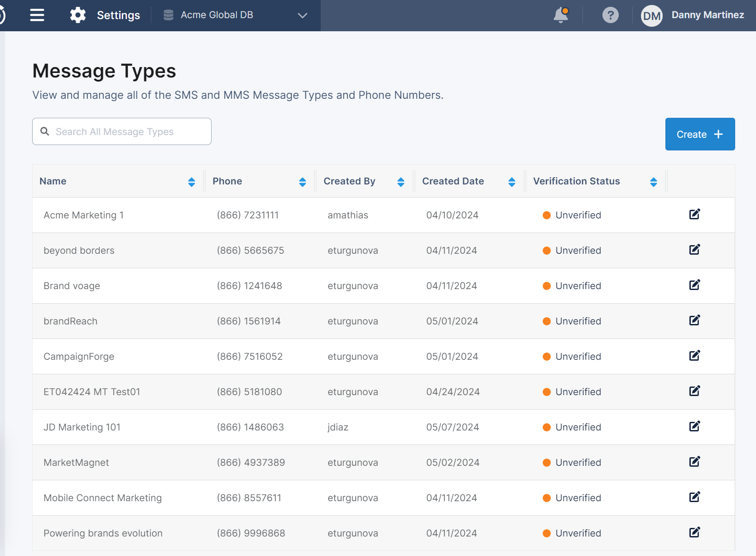Click phone number (866) 5665675
This screenshot has width=756, height=556.
pyautogui.click(x=250, y=251)
